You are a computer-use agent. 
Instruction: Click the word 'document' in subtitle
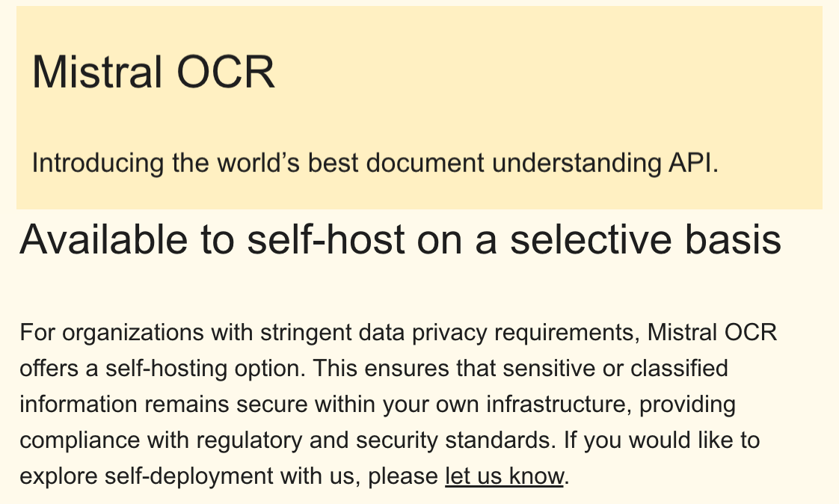click(x=425, y=163)
